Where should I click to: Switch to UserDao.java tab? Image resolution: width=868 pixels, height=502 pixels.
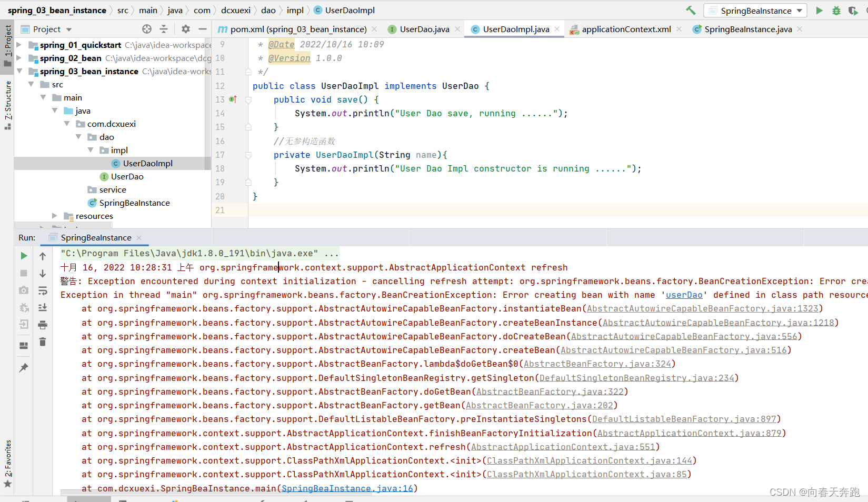424,29
